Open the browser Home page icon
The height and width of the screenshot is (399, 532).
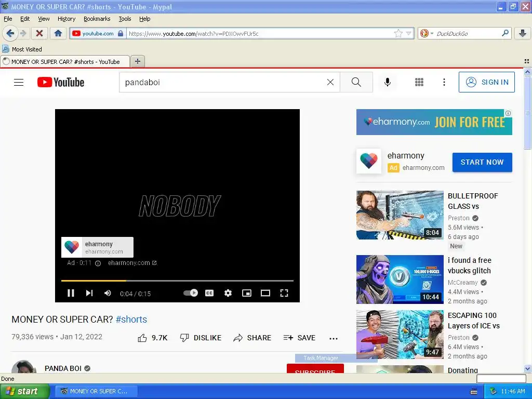tap(58, 33)
